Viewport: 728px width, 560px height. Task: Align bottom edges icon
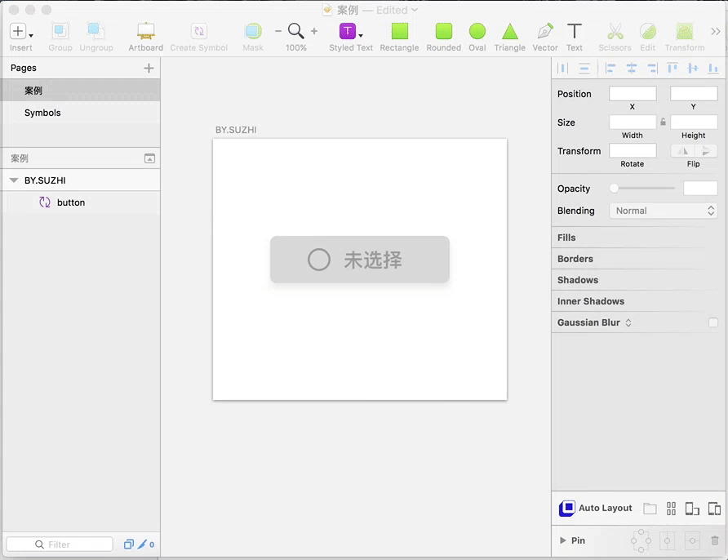coord(713,69)
